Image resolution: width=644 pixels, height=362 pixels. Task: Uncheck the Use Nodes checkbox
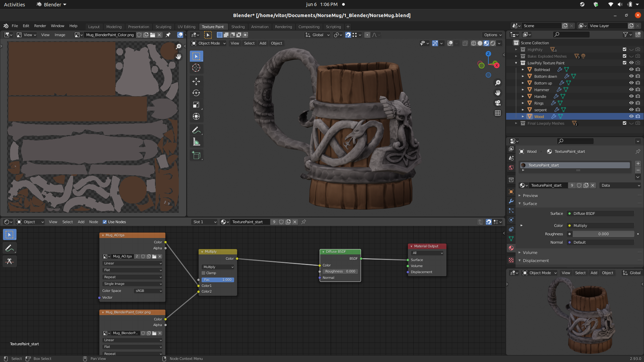tap(105, 222)
